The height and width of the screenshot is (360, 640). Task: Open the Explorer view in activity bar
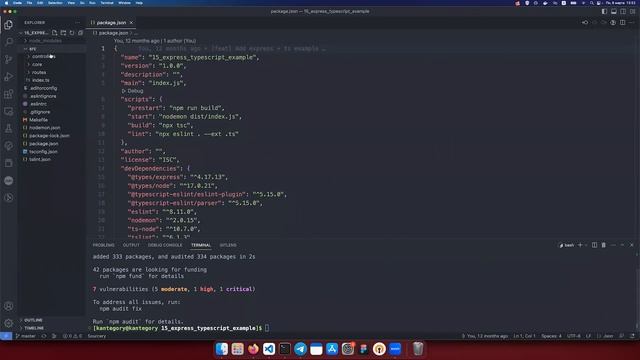[9, 24]
